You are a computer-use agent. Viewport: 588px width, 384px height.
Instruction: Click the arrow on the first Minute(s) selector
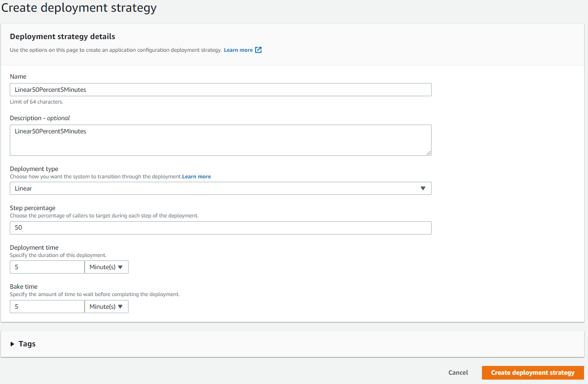click(121, 267)
